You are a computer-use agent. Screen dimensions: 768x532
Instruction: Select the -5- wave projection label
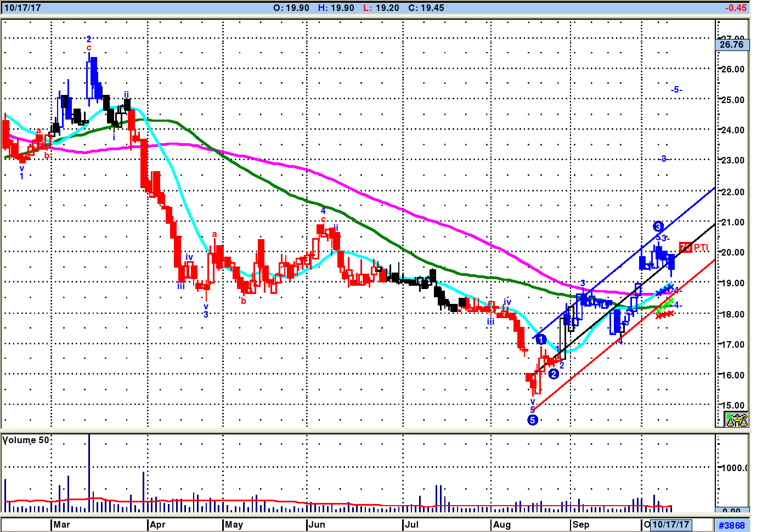(x=676, y=90)
